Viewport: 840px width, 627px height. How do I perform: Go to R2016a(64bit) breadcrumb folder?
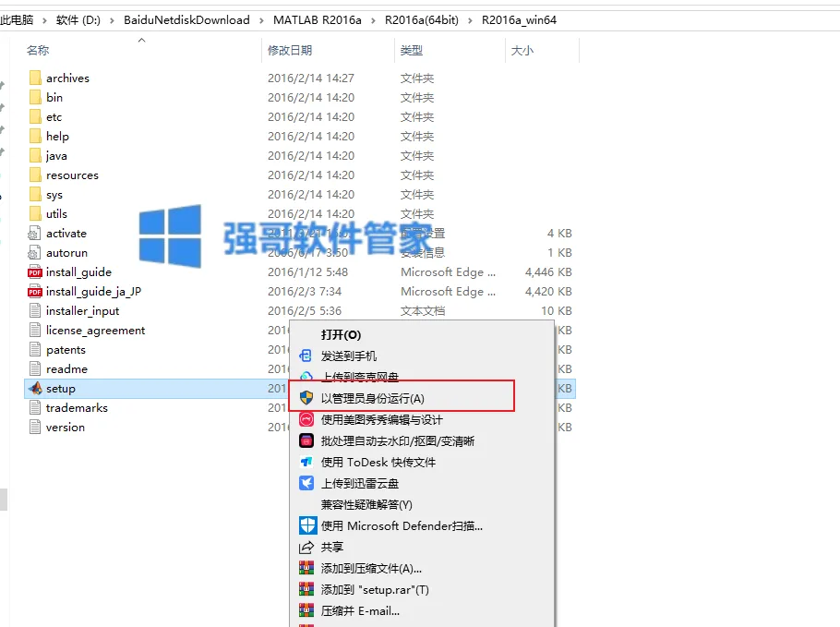[422, 20]
